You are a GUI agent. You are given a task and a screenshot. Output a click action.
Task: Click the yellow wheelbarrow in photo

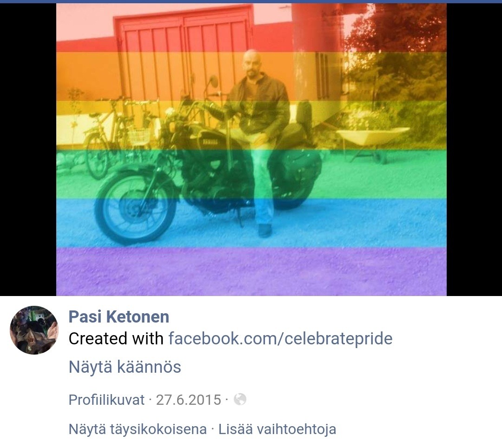coord(373,142)
